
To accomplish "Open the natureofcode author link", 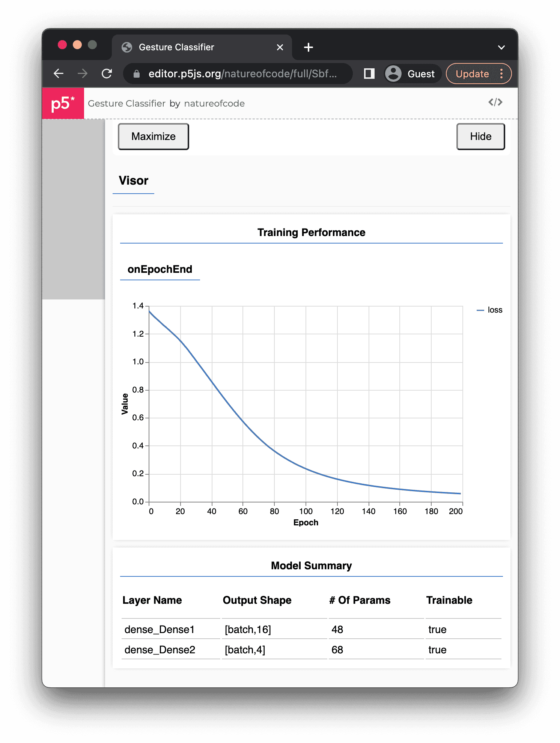I will [x=214, y=104].
